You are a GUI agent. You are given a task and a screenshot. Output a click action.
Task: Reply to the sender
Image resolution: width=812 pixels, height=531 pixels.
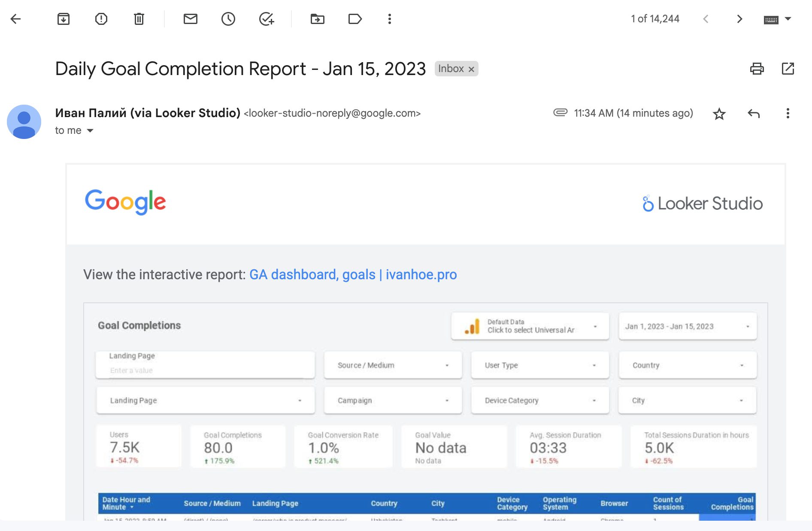click(754, 114)
